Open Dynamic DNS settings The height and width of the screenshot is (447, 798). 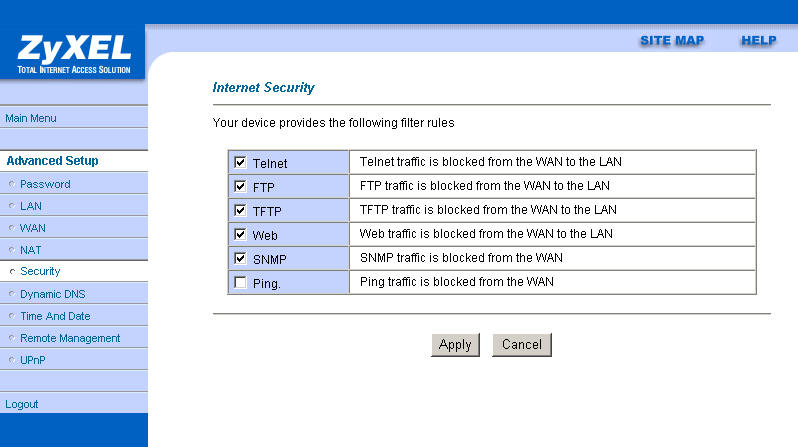pos(55,294)
